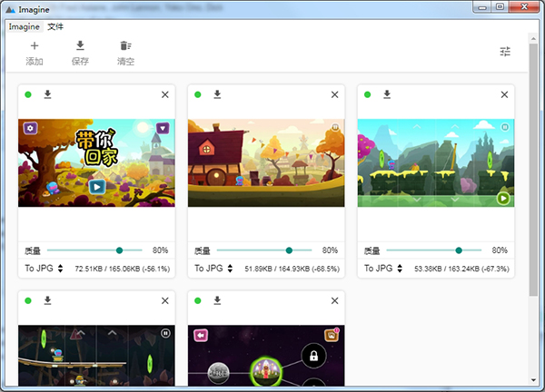Viewport: 545px width, 392px height.
Task: Open the settings sliders icon at top right
Action: tap(505, 52)
